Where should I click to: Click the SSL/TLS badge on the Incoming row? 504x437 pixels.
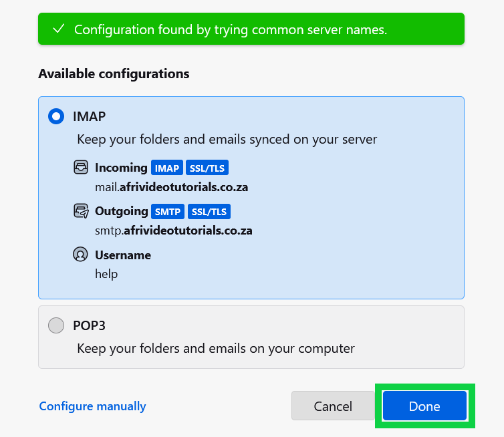pos(208,168)
